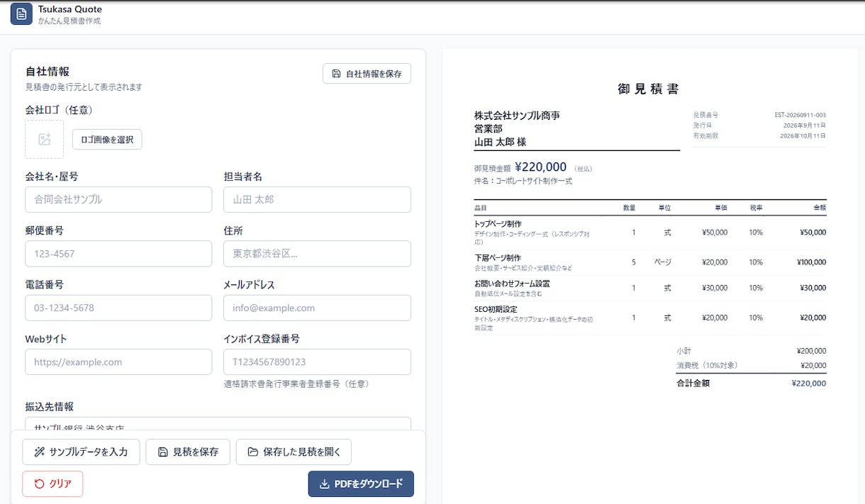Focus the 会社名・屋号 input field
Image resolution: width=865 pixels, height=504 pixels.
tap(118, 199)
